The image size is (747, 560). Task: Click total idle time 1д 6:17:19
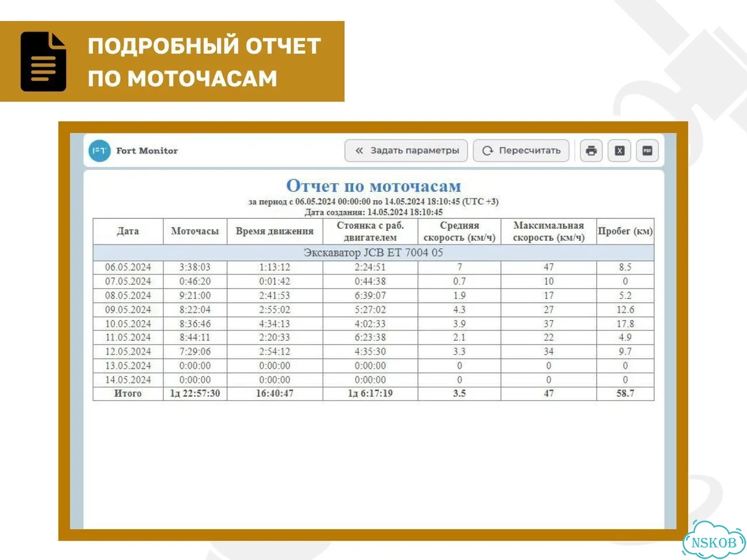click(x=371, y=393)
